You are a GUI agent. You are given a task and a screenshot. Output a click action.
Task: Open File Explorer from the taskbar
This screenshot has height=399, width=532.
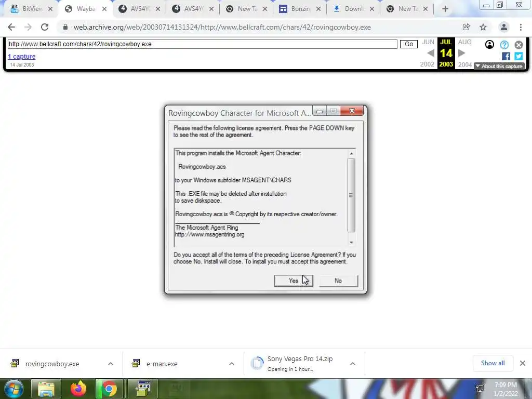click(x=46, y=389)
